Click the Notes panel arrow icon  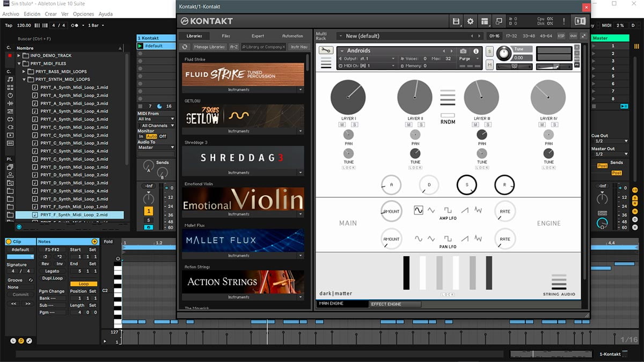click(x=94, y=242)
